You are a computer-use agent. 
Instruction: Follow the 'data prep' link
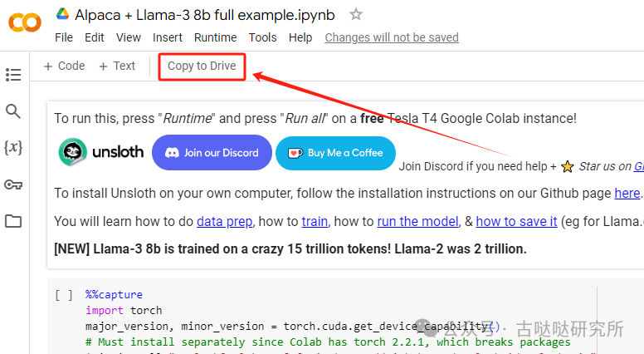(x=224, y=222)
